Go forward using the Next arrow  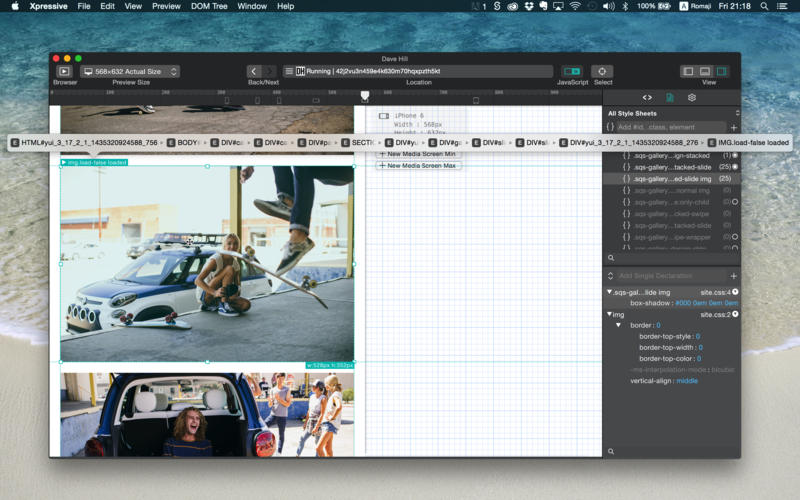(270, 72)
